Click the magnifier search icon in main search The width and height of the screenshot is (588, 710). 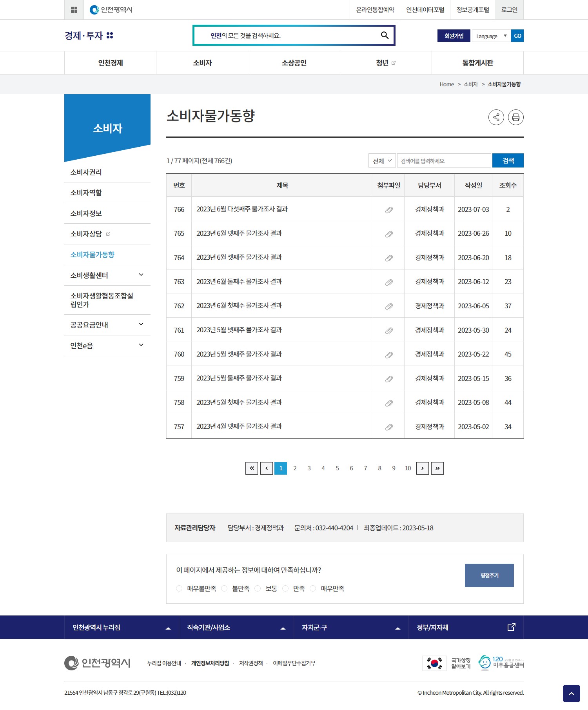point(385,35)
